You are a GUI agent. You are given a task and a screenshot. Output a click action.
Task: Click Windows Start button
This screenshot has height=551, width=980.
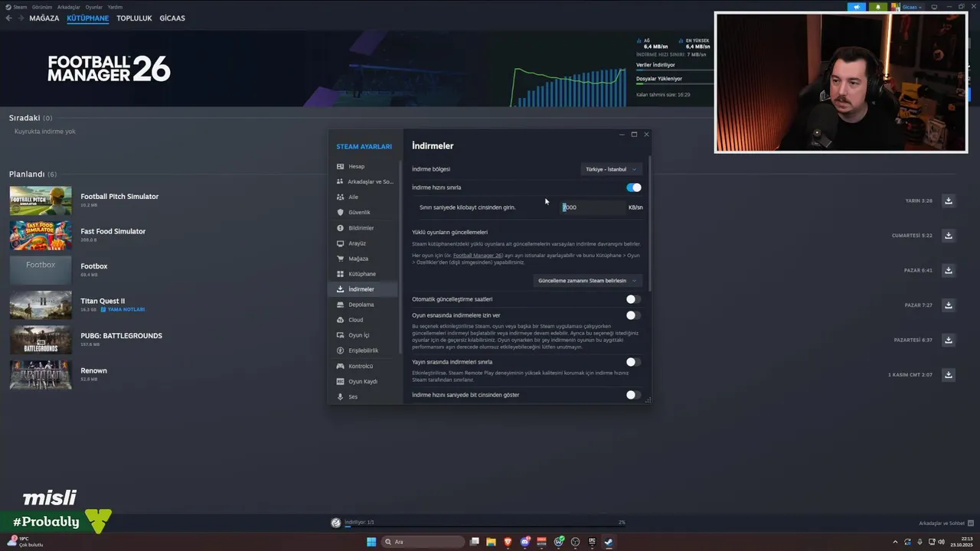point(371,542)
